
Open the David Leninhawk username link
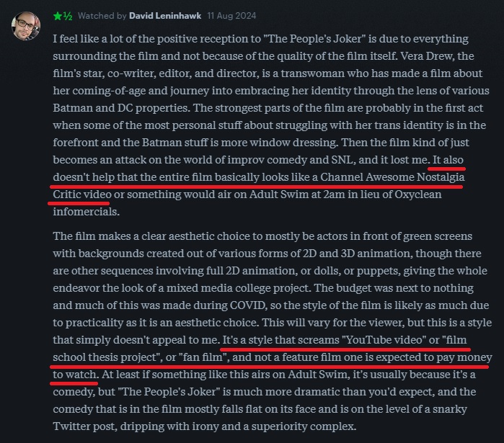[165, 16]
